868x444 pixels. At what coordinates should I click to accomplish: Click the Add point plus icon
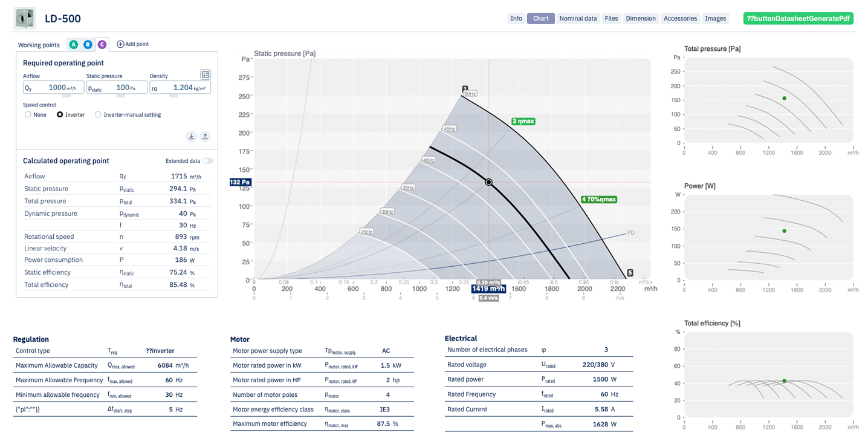(120, 44)
